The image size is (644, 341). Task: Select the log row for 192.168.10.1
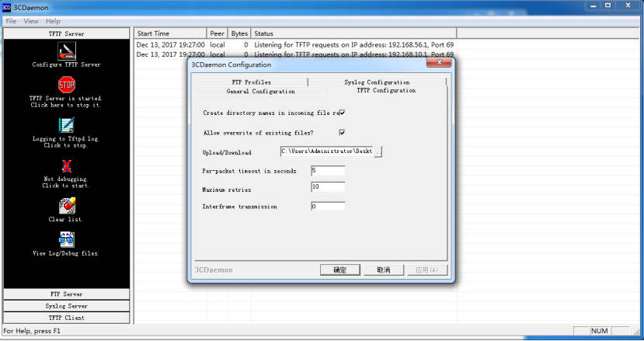(295, 54)
